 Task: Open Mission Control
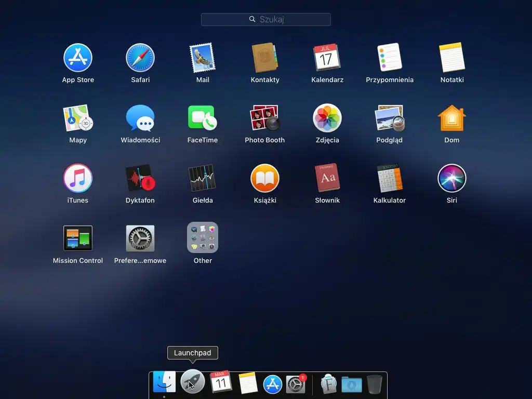click(x=78, y=238)
